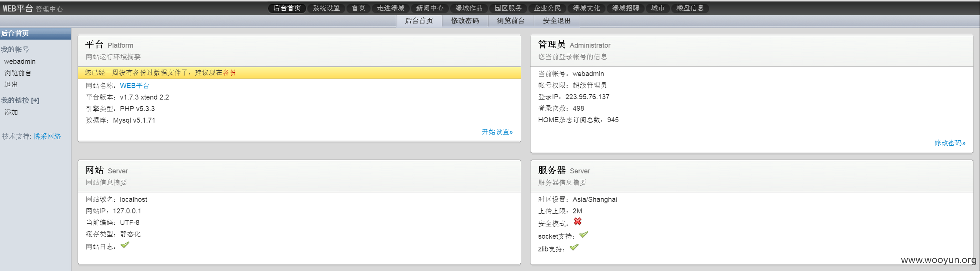This screenshot has width=980, height=271.
Task: Click the 修改密码» link in Administrator panel
Action: click(950, 143)
